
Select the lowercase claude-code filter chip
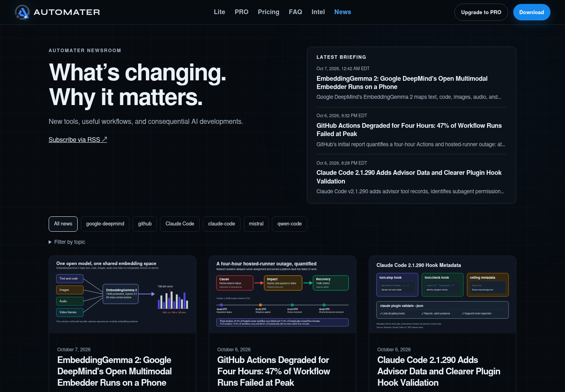click(222, 224)
